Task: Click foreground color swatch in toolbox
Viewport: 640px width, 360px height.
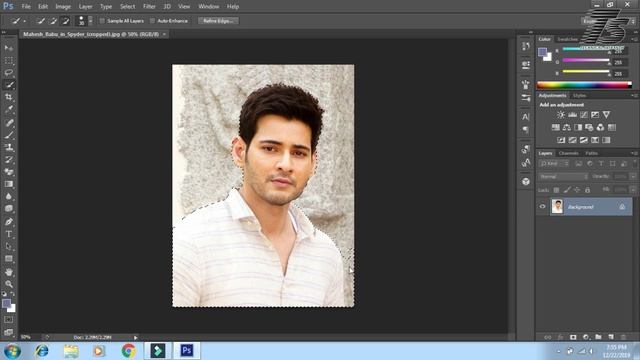Action: point(6,303)
